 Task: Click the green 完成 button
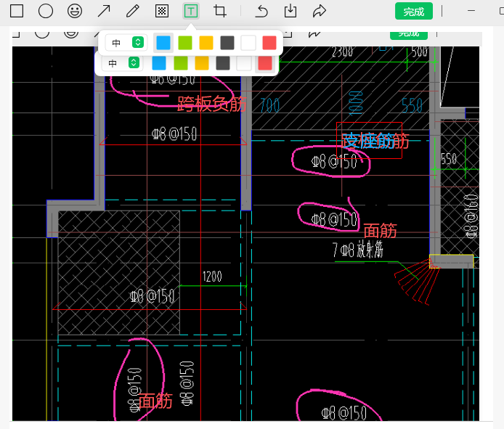(x=414, y=11)
